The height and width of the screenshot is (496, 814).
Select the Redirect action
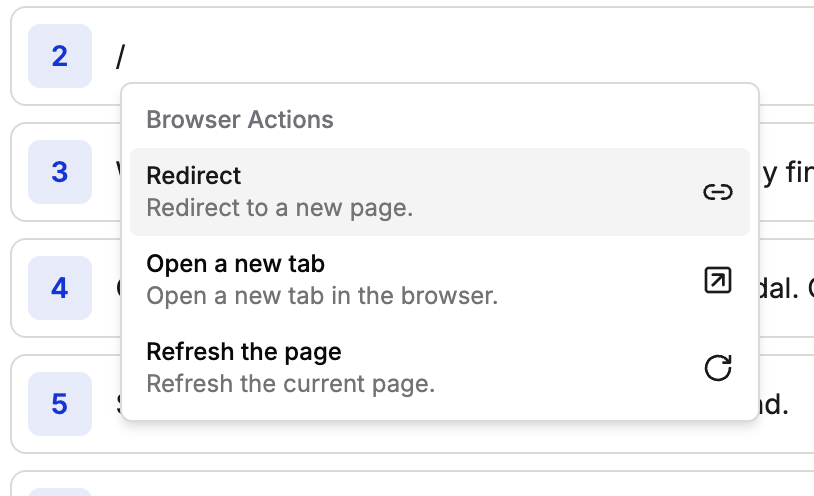click(193, 176)
